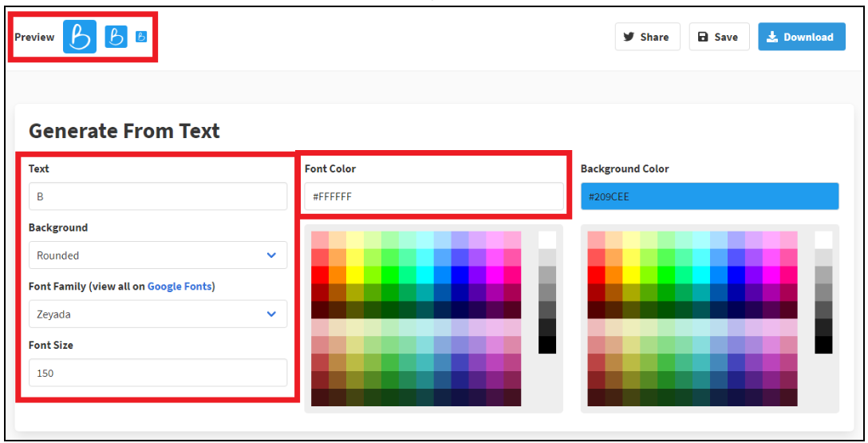Pick pure blue in the Background Color palette

[736, 275]
